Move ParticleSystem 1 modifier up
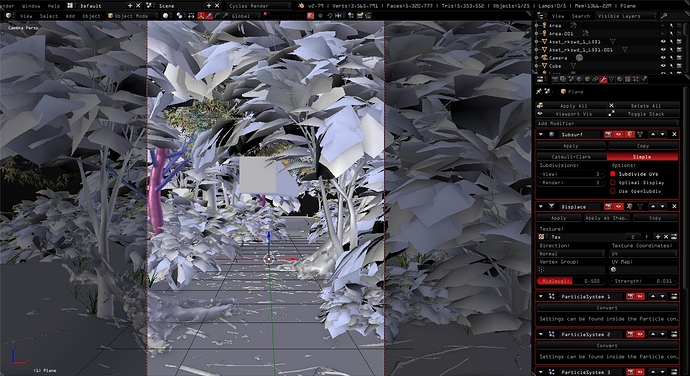690x376 pixels. pos(653,297)
